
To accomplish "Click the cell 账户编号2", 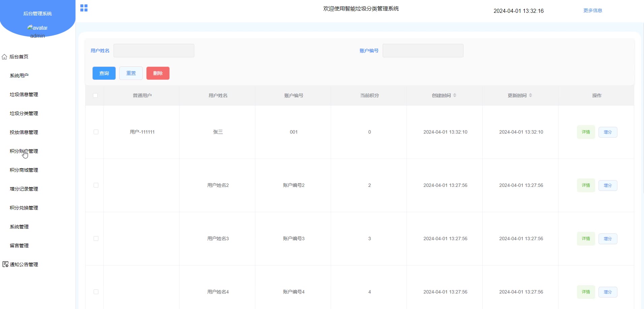I will pyautogui.click(x=294, y=185).
